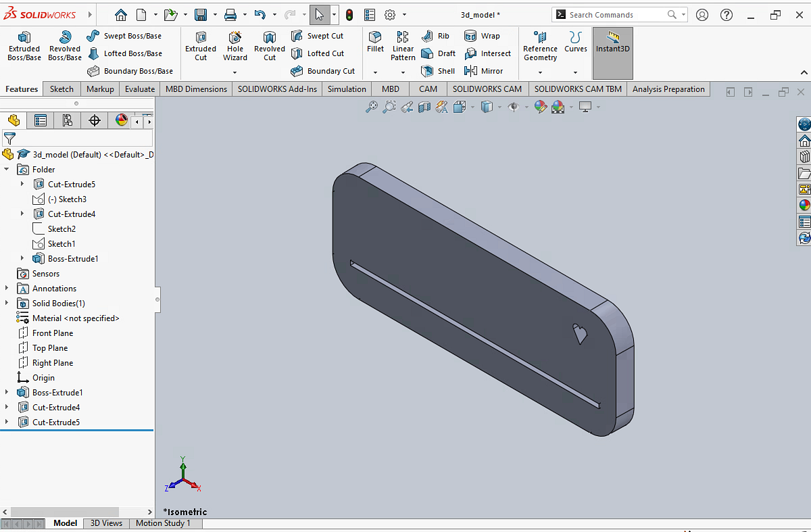Click the Help question mark button
Viewport: 811px width, 532px height.
tap(726, 15)
